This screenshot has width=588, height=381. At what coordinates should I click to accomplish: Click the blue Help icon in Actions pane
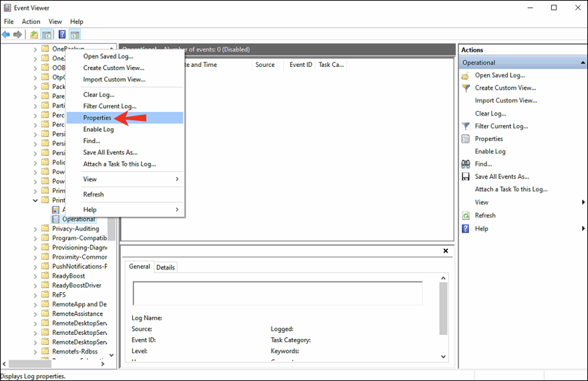point(465,229)
